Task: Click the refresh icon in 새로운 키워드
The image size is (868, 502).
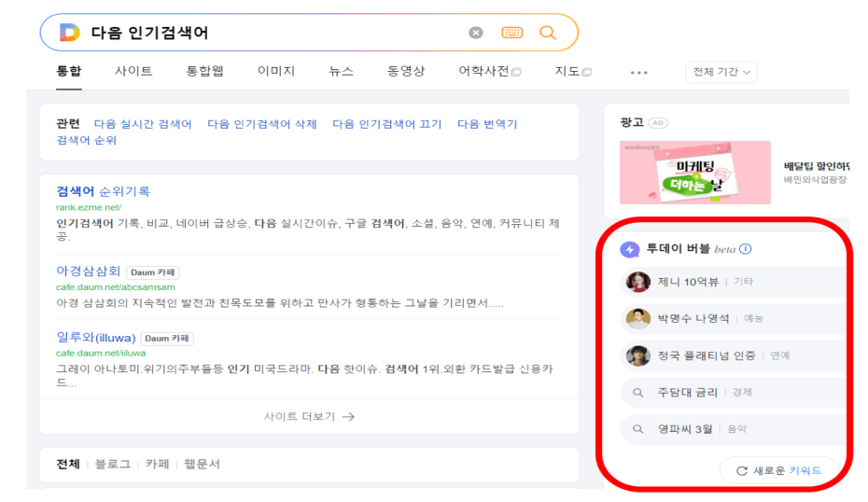Action: point(742,471)
